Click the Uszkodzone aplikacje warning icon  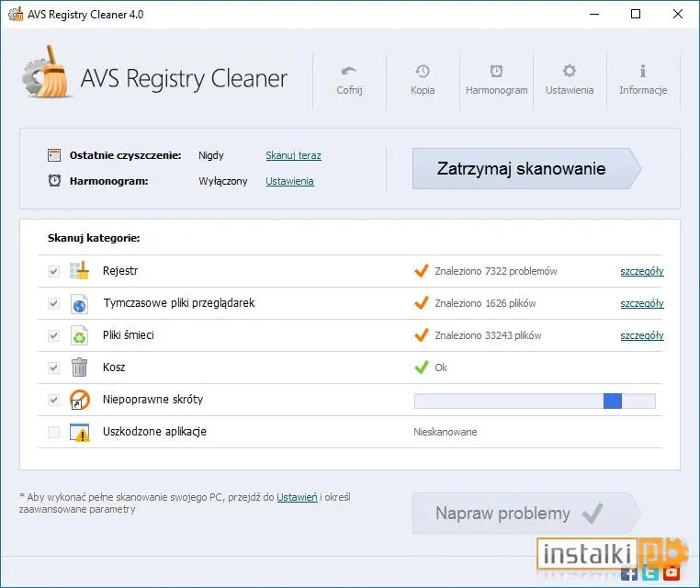80,432
